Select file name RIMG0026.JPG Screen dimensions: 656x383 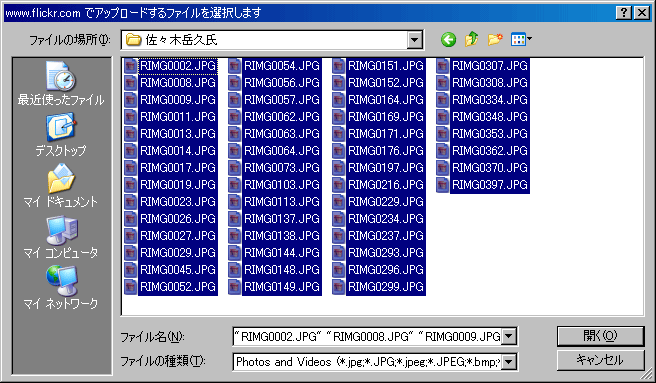tap(178, 219)
